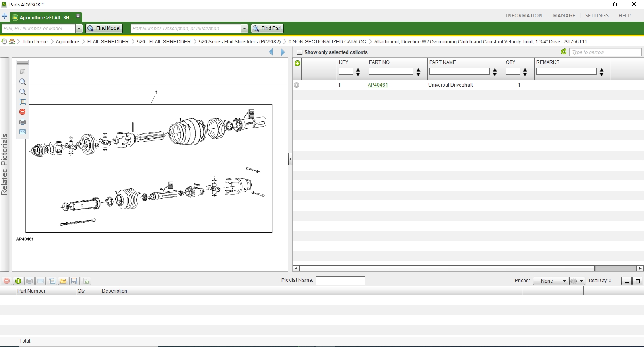
Task: Click the Picklist Name input field
Action: click(341, 281)
